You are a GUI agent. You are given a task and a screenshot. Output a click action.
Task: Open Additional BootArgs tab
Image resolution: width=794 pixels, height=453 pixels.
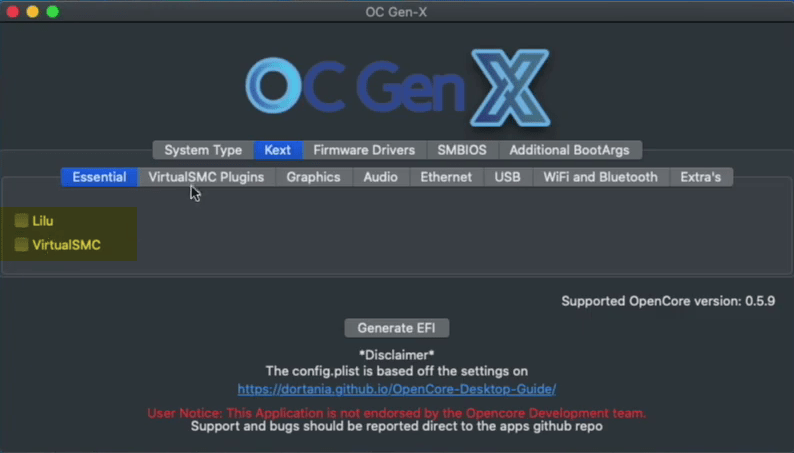[x=570, y=150]
